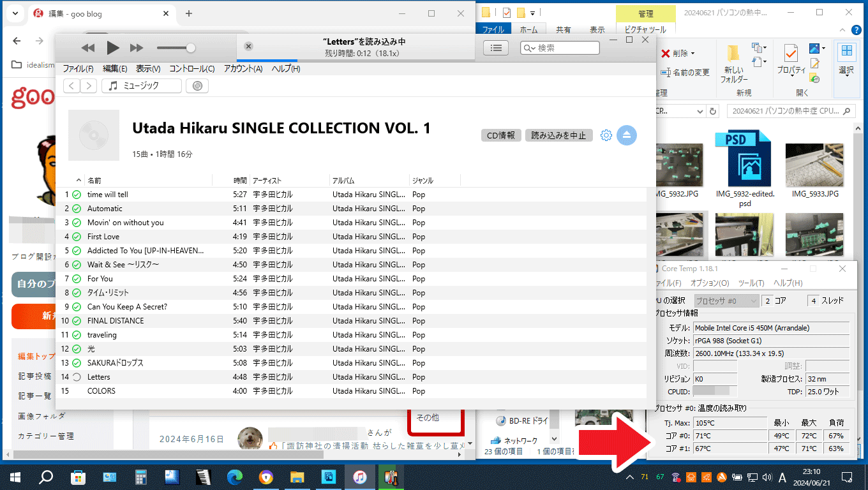This screenshot has width=868, height=490.
Task: Go forward with the iTunes right chevron
Action: pos(89,85)
